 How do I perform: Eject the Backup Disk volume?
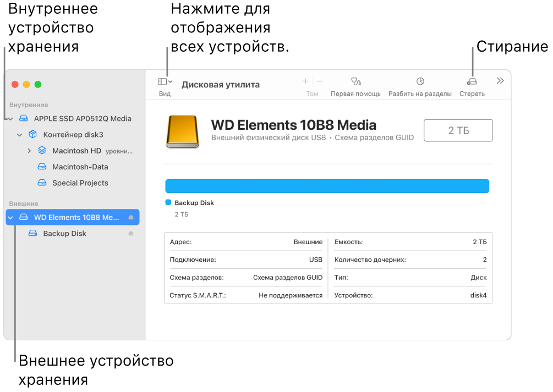click(x=131, y=233)
